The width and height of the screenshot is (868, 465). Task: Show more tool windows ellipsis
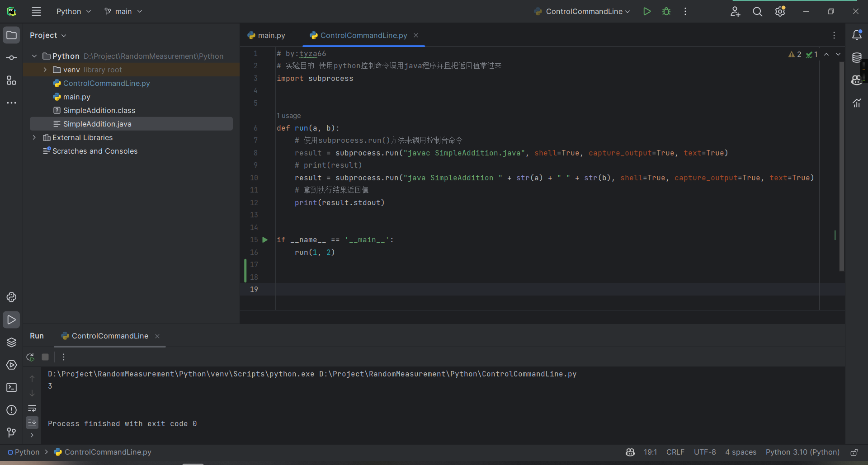12,103
